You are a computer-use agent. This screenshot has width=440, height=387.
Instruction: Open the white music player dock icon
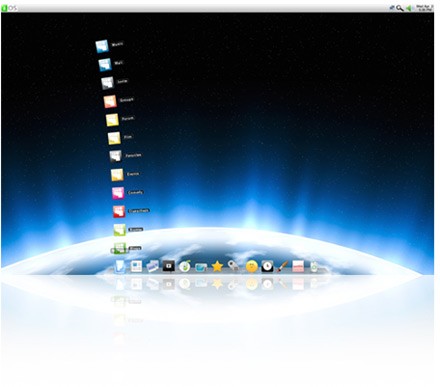point(314,266)
